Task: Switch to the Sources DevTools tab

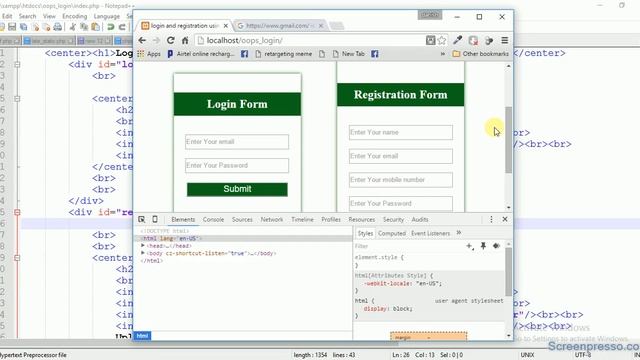Action: click(242, 220)
